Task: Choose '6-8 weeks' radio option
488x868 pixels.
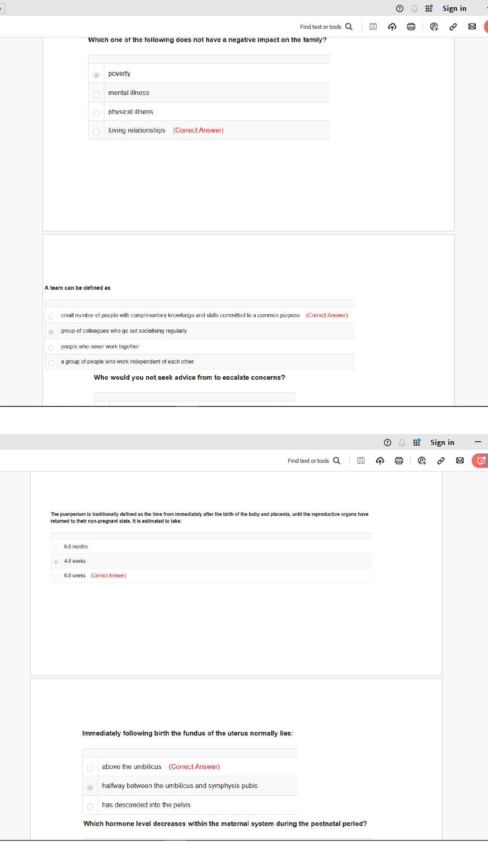Action: tap(56, 576)
